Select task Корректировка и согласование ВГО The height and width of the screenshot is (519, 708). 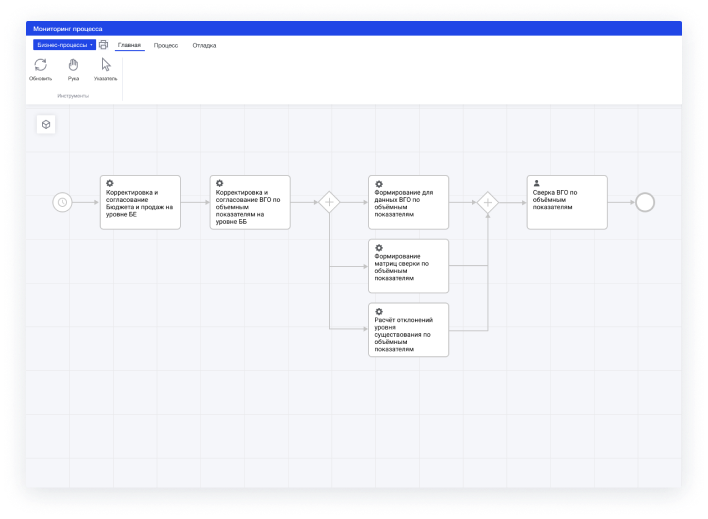point(250,202)
